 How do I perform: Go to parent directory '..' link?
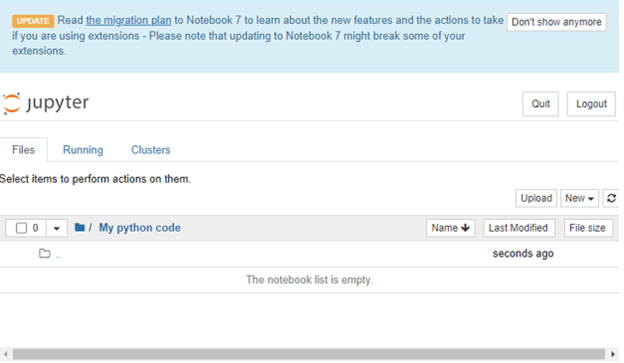pyautogui.click(x=58, y=255)
